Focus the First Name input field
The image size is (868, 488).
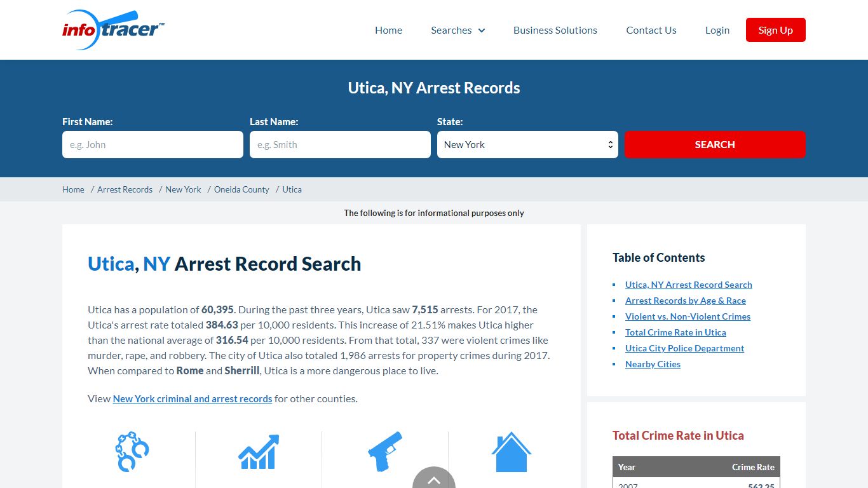(x=153, y=144)
